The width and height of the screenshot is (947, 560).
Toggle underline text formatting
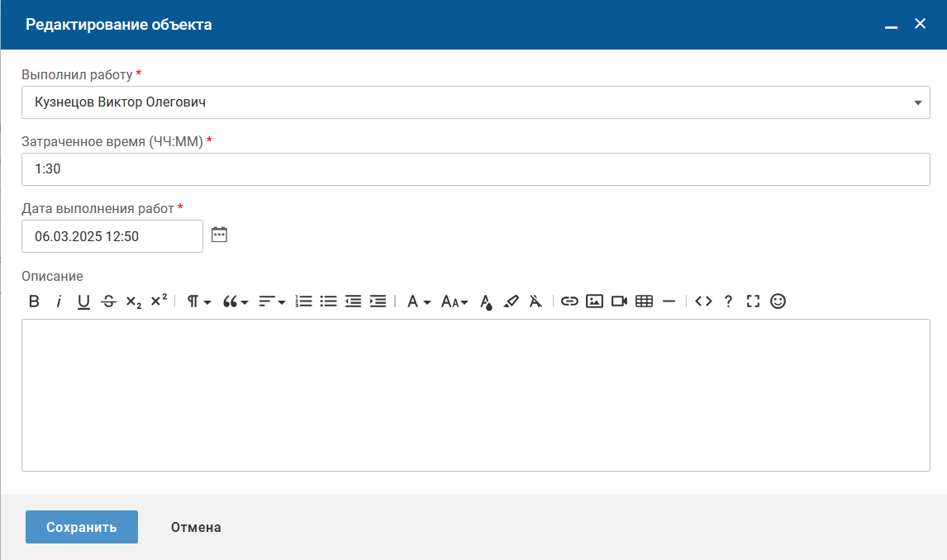(83, 301)
